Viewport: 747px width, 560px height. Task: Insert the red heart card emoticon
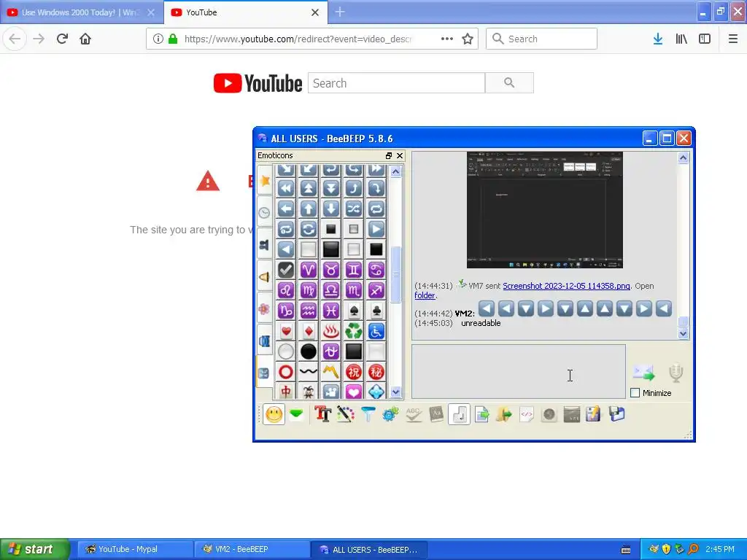tap(286, 332)
